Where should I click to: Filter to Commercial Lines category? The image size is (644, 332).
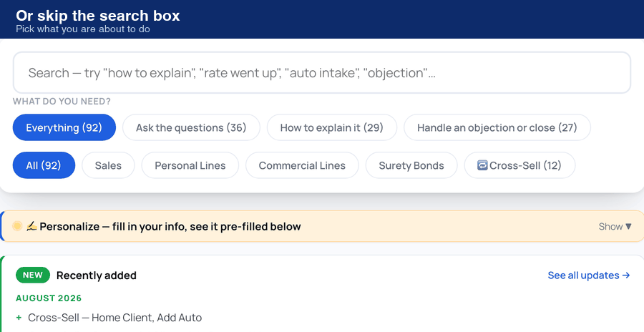[302, 165]
